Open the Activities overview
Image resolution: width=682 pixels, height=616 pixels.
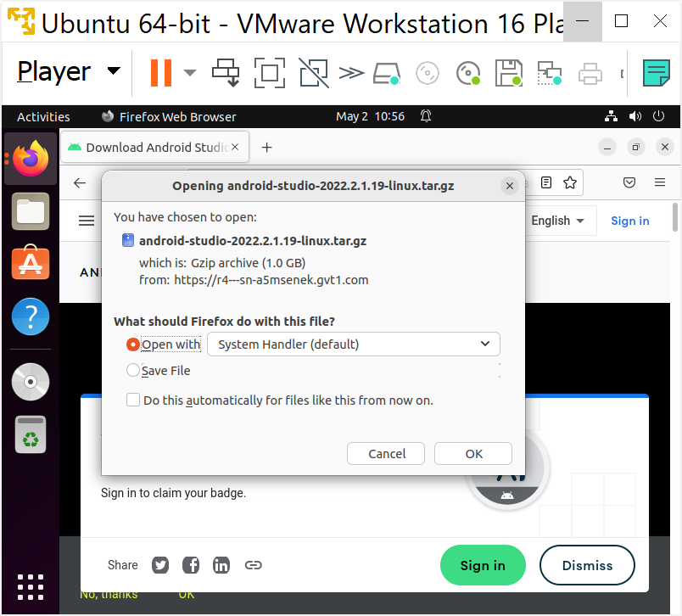43,117
